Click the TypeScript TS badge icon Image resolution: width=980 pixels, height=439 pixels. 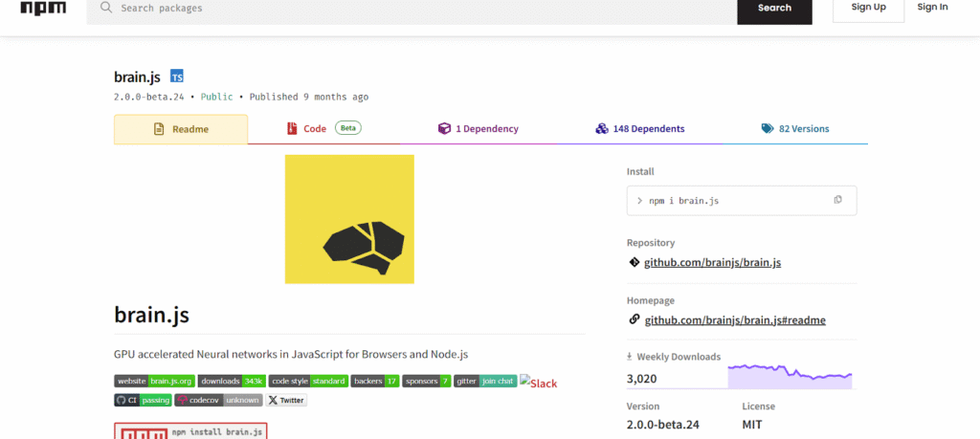pos(177,77)
